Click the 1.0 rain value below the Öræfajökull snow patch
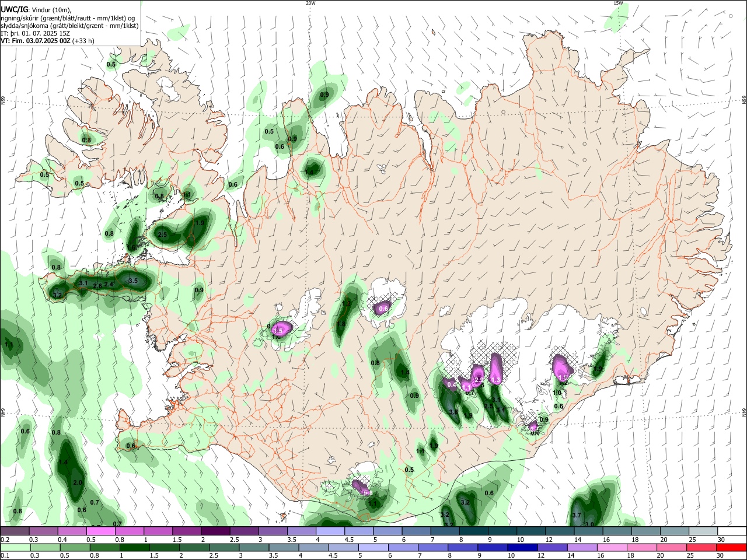The height and width of the screenshot is (560, 747). pyautogui.click(x=557, y=393)
